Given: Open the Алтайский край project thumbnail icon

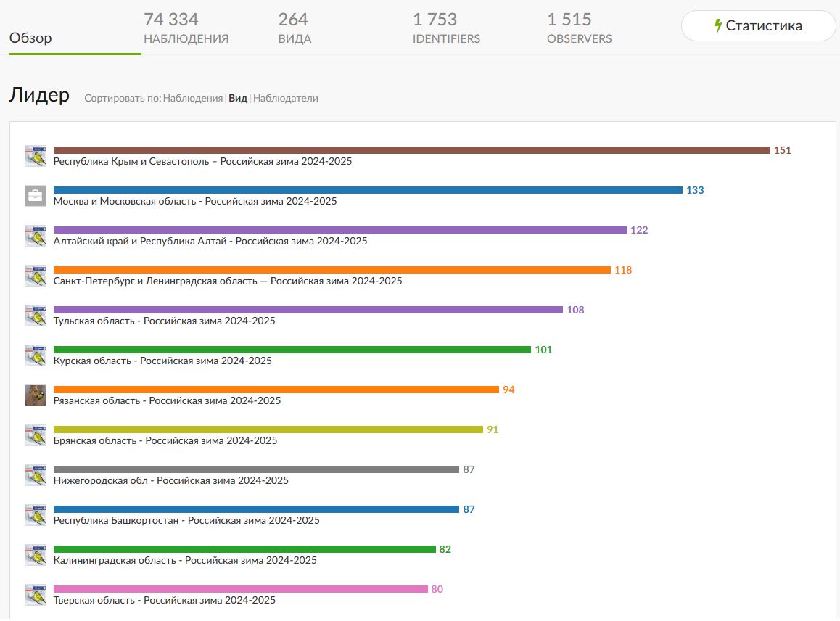Looking at the screenshot, I should pyautogui.click(x=36, y=236).
